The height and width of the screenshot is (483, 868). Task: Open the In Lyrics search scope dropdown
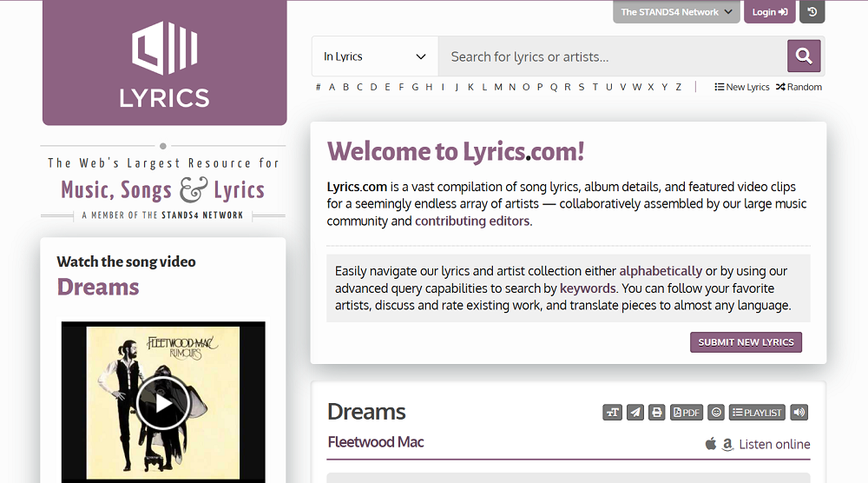coord(375,56)
